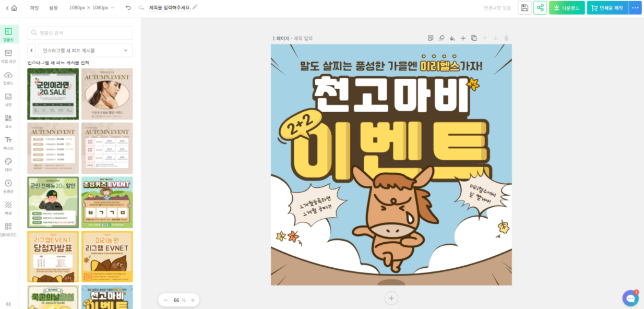
Task: Select the AUTUMN EVENT portrait template
Action: coord(107,94)
